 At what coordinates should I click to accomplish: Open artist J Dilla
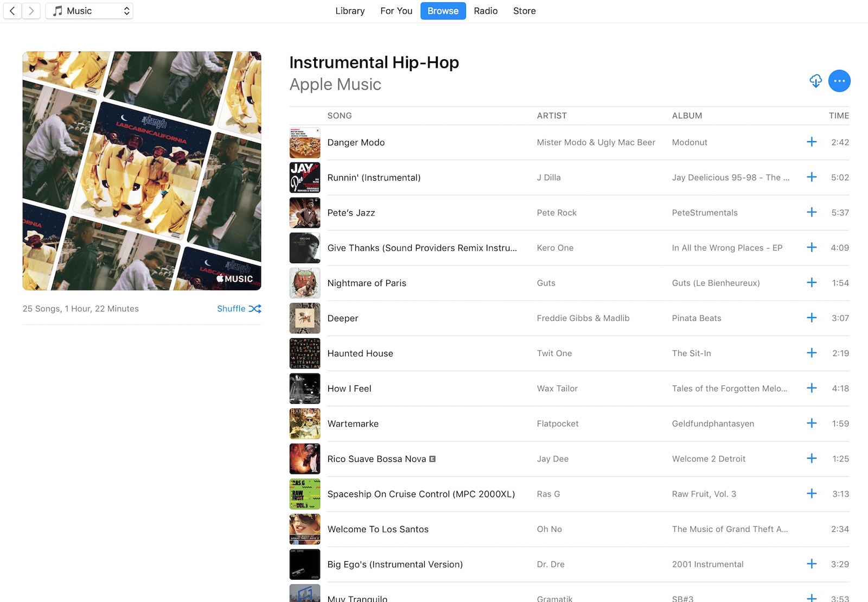pos(549,178)
